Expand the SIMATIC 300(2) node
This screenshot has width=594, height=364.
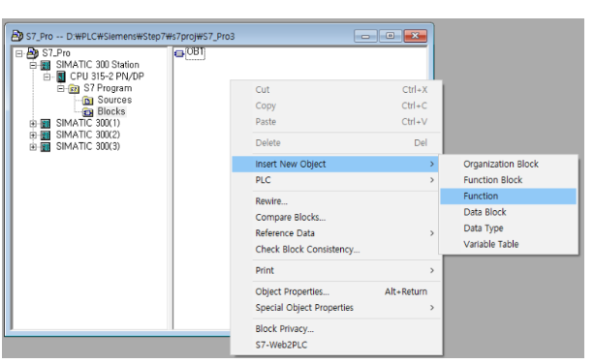click(x=33, y=136)
